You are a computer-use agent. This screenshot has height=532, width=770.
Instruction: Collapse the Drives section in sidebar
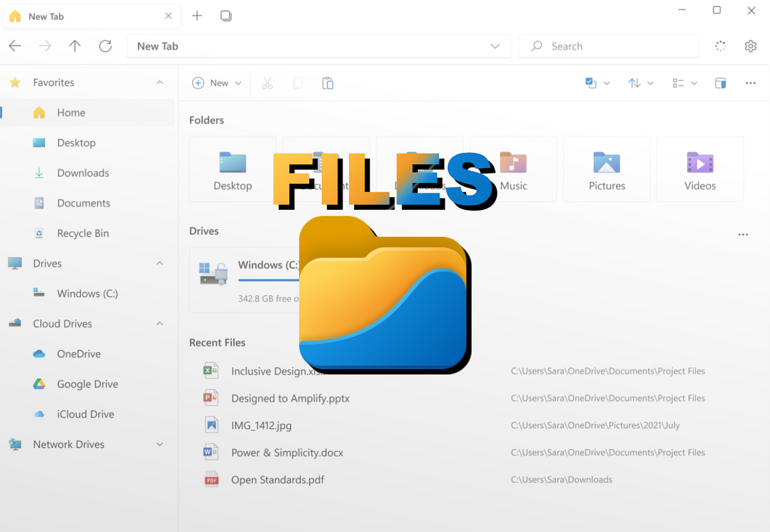[160, 263]
